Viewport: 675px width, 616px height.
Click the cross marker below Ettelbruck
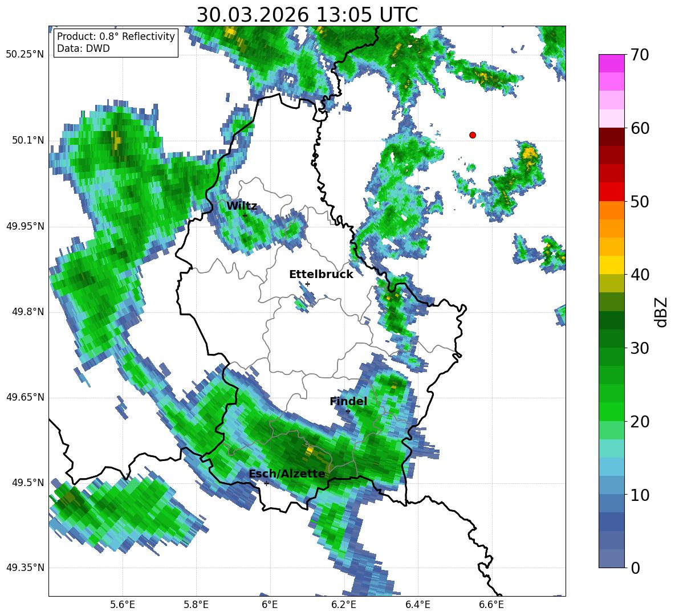(307, 284)
